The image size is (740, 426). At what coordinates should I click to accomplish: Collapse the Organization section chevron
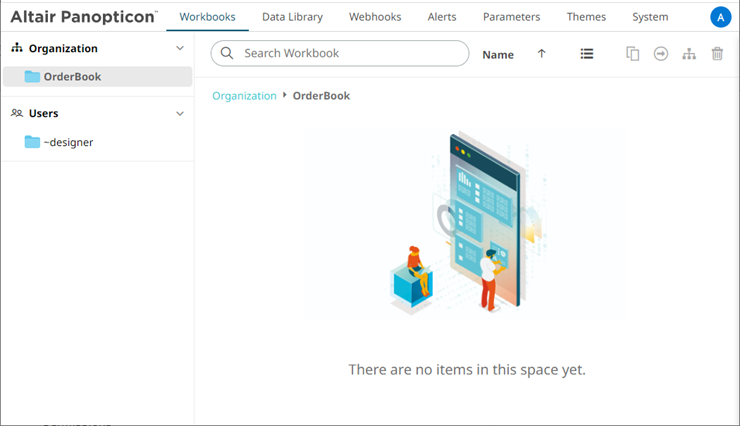180,48
